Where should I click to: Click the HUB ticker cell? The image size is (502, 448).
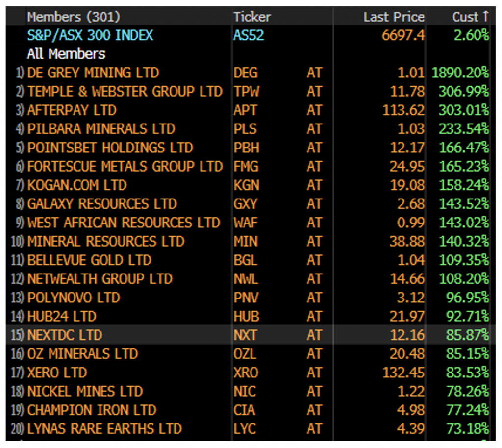click(x=246, y=316)
